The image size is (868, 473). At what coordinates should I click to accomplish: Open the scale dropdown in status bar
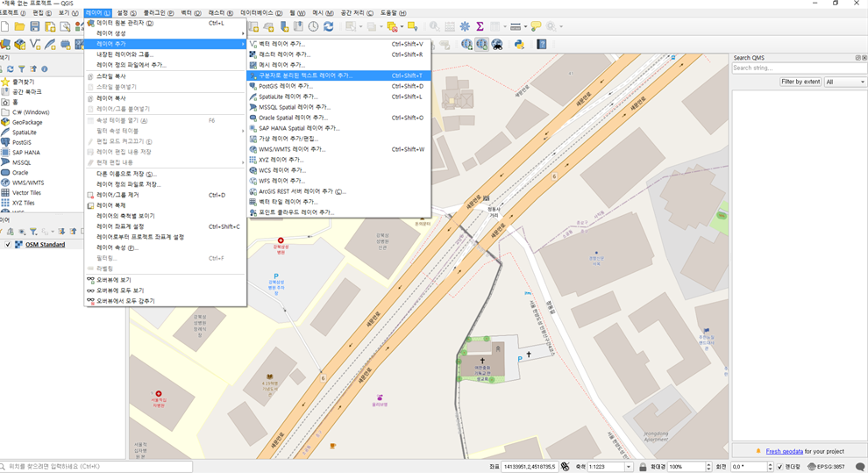pos(629,467)
